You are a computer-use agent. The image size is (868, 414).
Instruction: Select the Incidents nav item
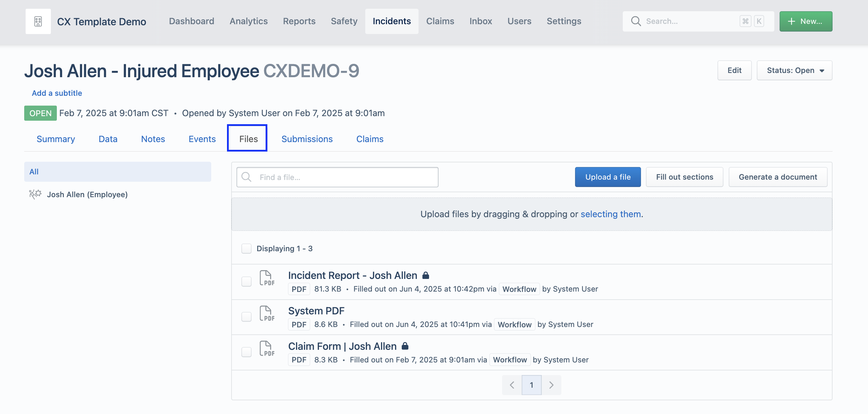[x=392, y=21]
